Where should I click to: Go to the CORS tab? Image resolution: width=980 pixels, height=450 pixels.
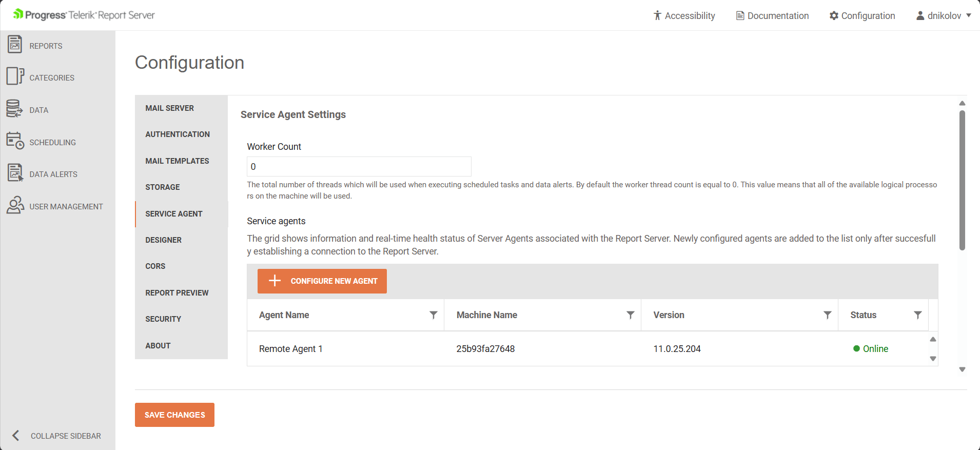point(181,266)
